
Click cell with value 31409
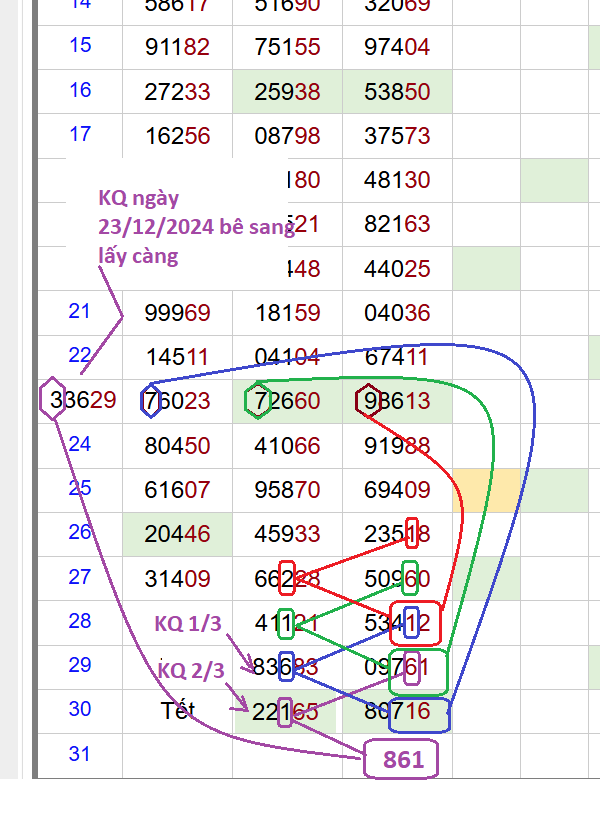coord(177,578)
